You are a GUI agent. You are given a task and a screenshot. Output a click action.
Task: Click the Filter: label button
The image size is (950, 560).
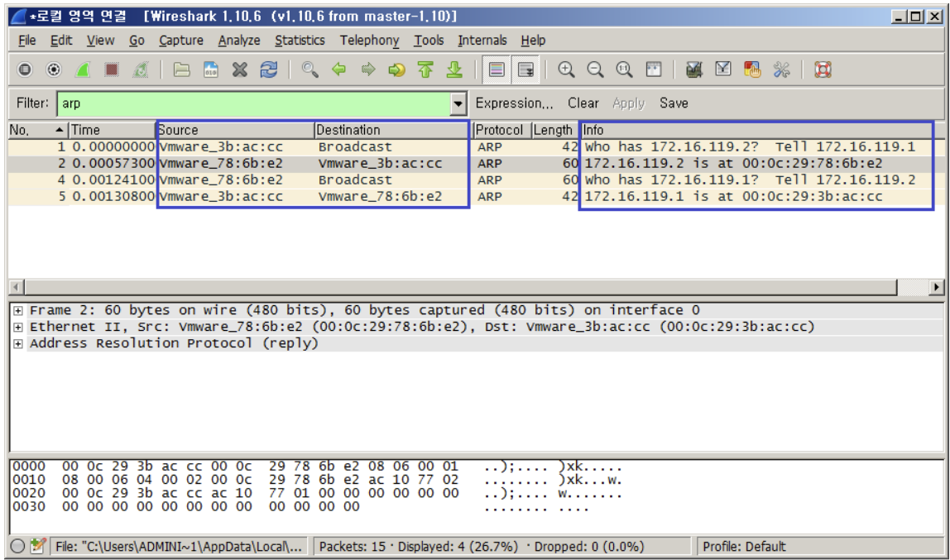(x=33, y=103)
